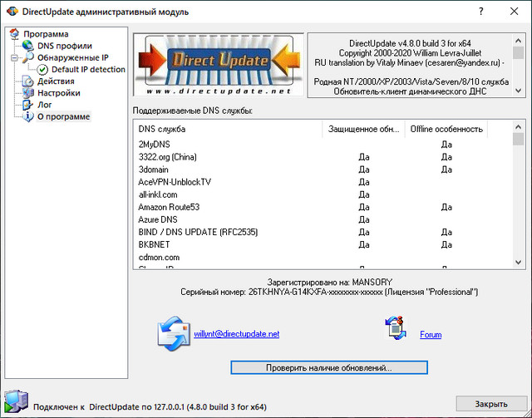Image resolution: width=532 pixels, height=418 pixels.
Task: Click the Лог notepad icon
Action: [x=27, y=105]
